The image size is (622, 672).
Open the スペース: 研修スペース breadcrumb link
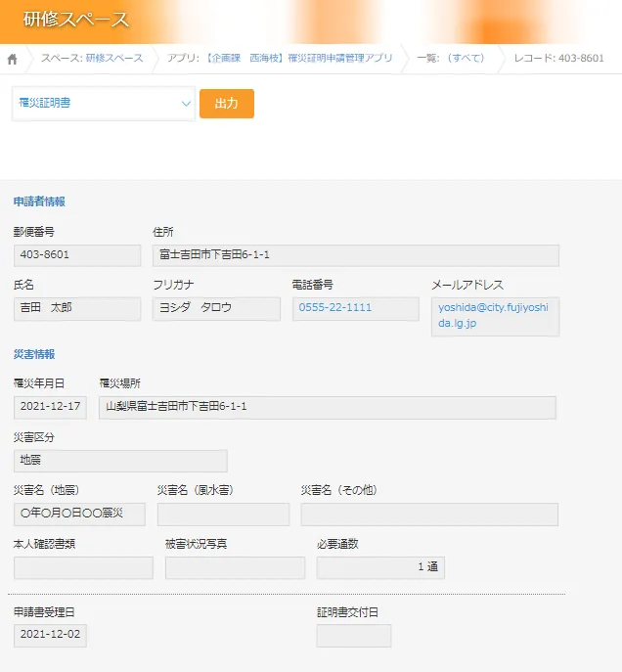[x=92, y=59]
